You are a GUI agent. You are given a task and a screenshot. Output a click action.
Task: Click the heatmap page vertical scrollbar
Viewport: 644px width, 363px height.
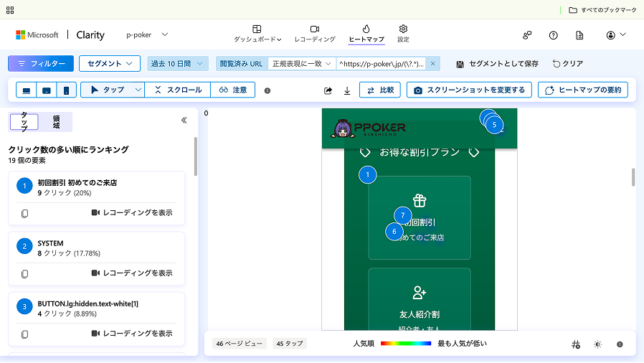[633, 177]
